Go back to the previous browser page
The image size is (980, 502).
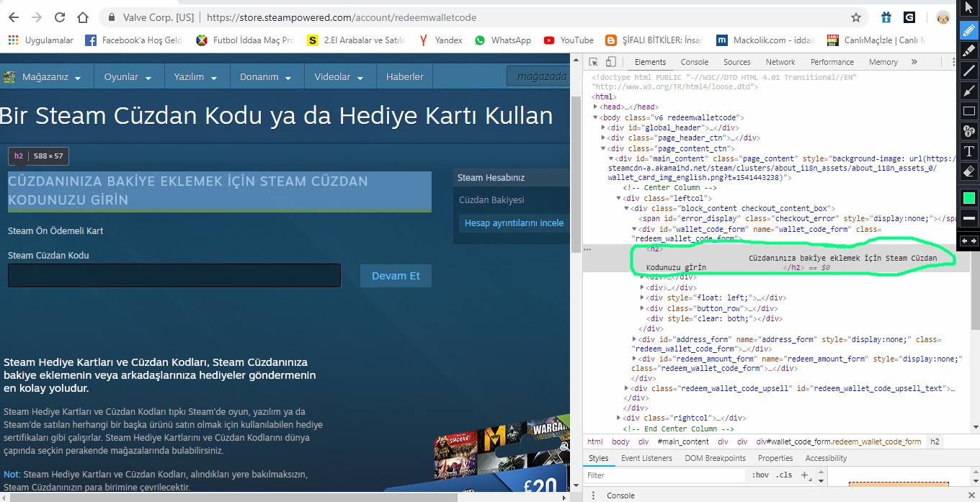(x=13, y=17)
